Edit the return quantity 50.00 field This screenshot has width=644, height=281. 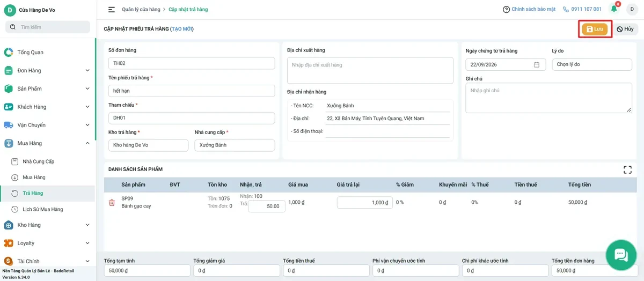pyautogui.click(x=267, y=206)
